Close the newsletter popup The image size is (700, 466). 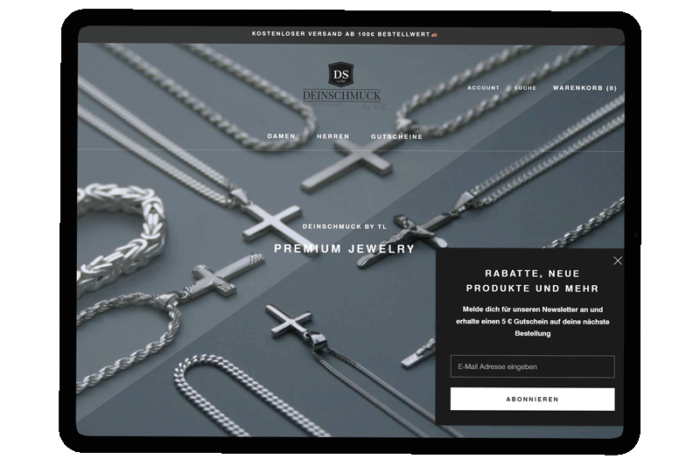click(617, 261)
